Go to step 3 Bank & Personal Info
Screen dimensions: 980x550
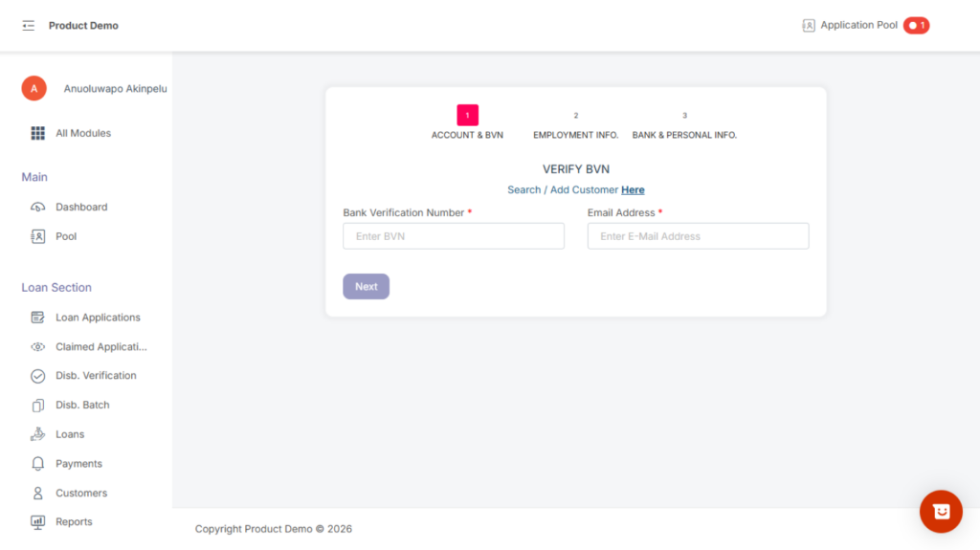(684, 117)
